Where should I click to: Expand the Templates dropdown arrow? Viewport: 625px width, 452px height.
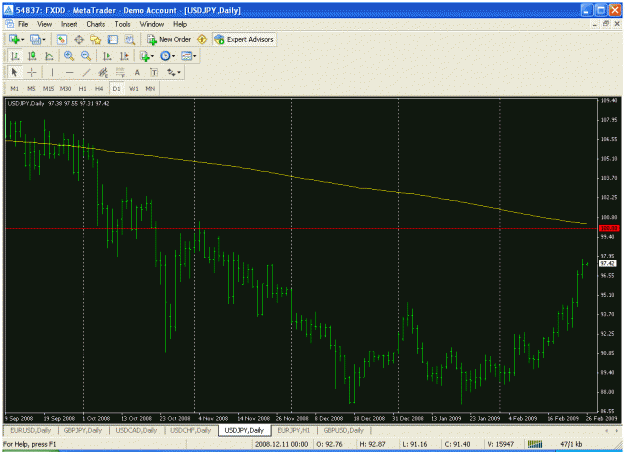[195, 56]
